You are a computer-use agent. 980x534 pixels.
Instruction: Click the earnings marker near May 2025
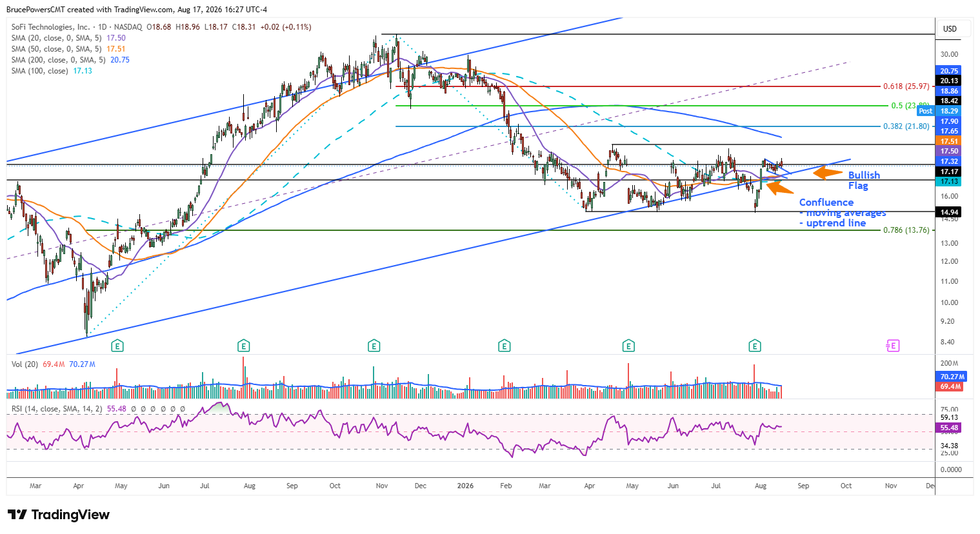[117, 346]
